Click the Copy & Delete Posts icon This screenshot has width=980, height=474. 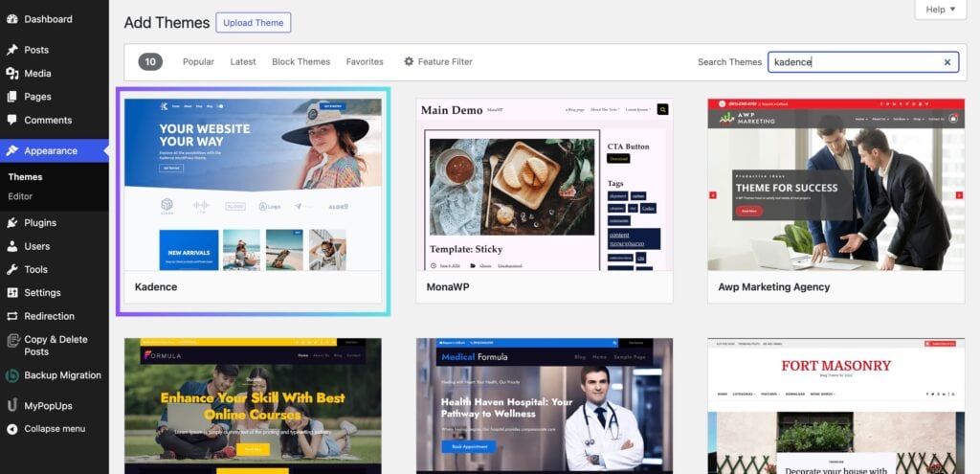point(11,340)
